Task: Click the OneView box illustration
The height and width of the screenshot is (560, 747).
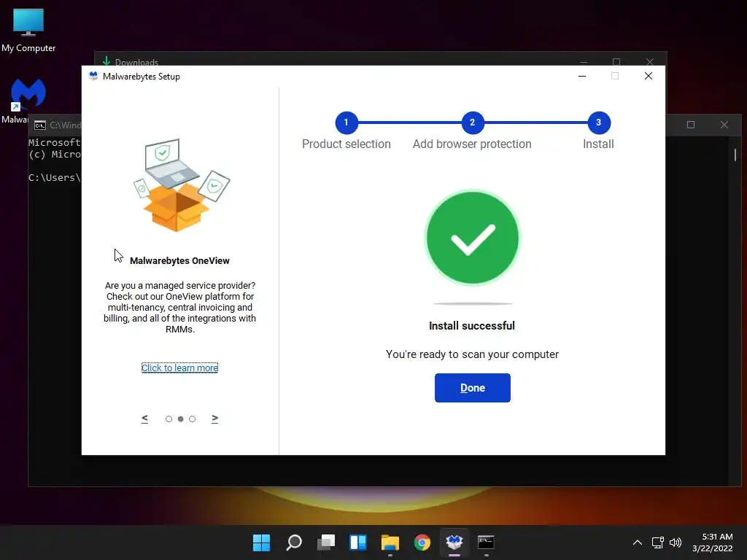Action: [x=182, y=185]
